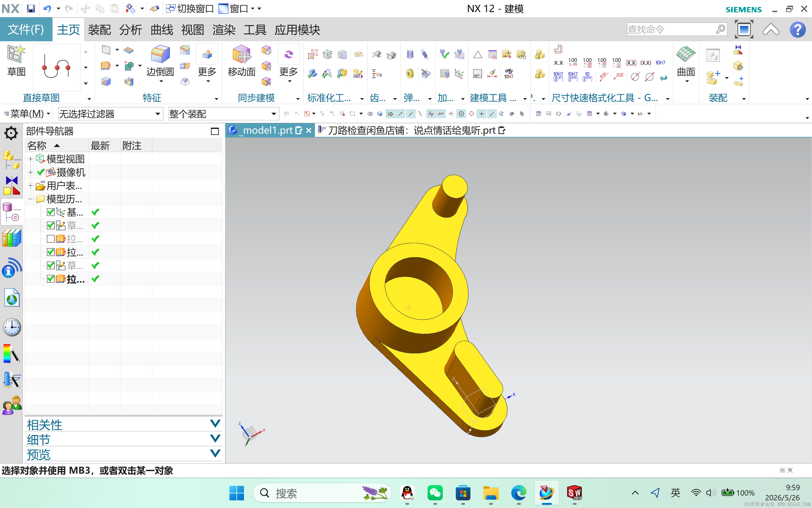The width and height of the screenshot is (812, 508).
Task: Click the navigator settings gear icon
Action: [11, 133]
